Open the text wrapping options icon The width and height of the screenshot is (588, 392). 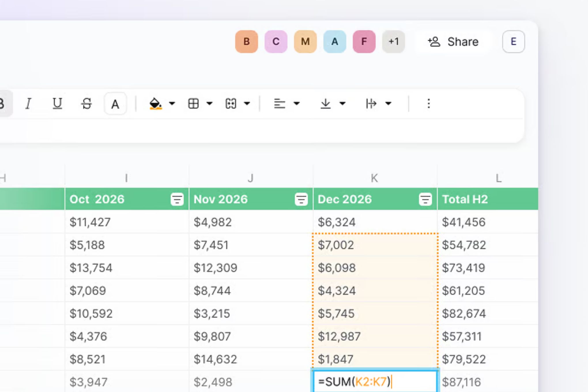click(371, 104)
